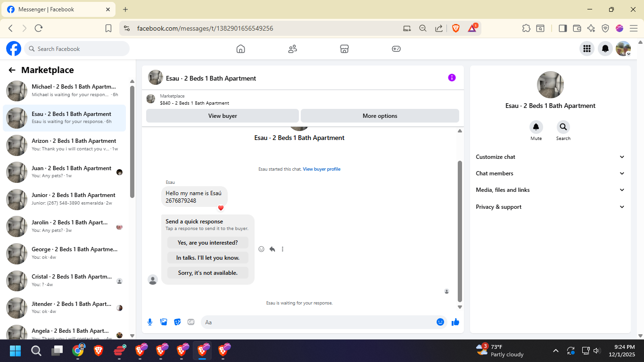Open the Facebook home logo

point(14,49)
